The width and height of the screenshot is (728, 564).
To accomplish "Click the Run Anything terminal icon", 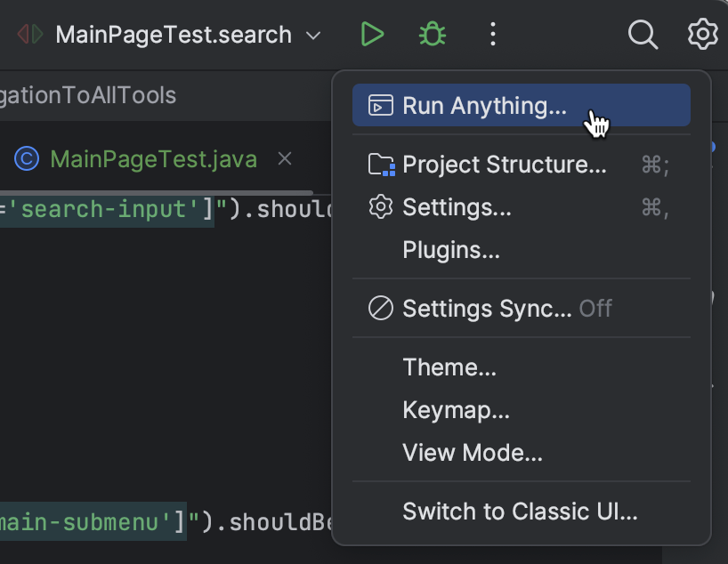I will (x=381, y=106).
